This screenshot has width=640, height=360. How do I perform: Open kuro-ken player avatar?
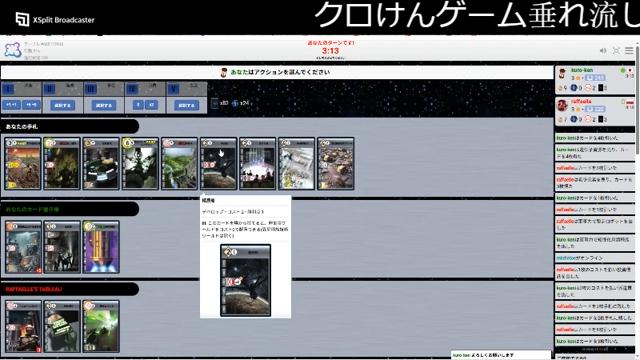[562, 74]
